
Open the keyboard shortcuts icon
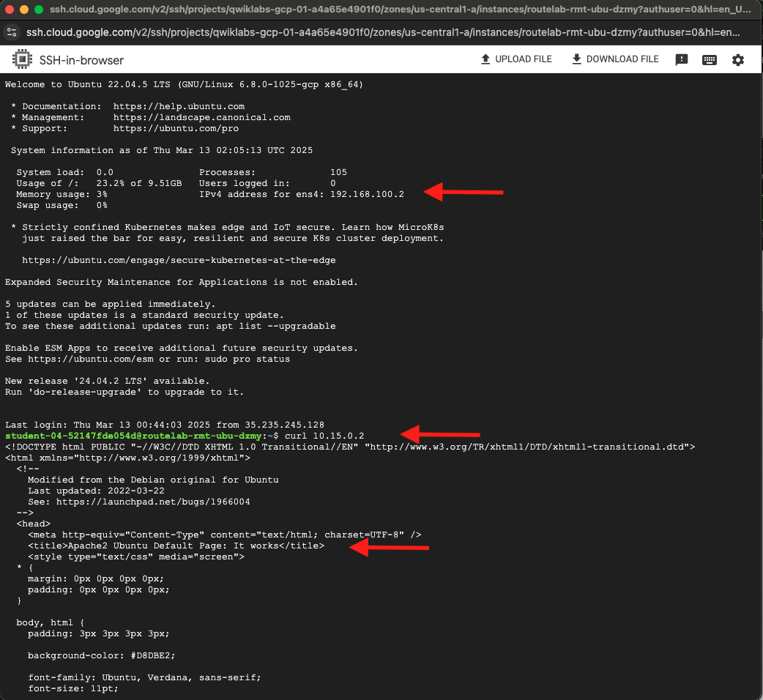710,60
